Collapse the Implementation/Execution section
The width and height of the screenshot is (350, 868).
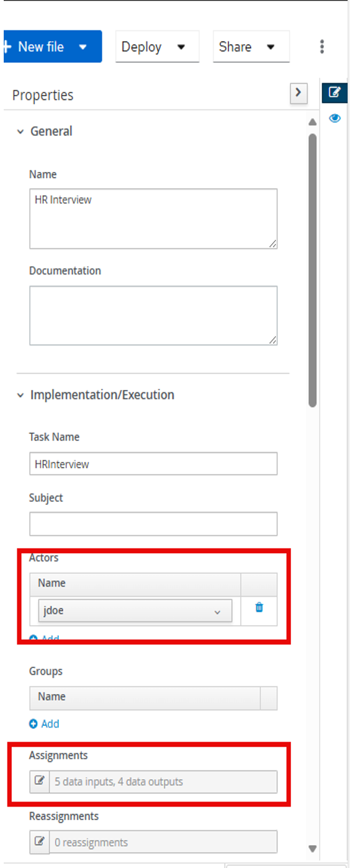[20, 395]
